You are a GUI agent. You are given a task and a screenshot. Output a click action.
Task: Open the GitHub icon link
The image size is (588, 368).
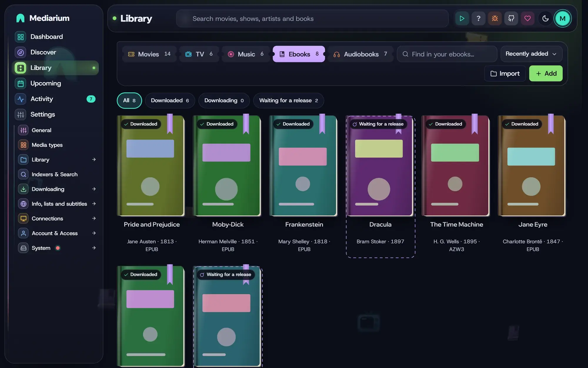coord(511,19)
